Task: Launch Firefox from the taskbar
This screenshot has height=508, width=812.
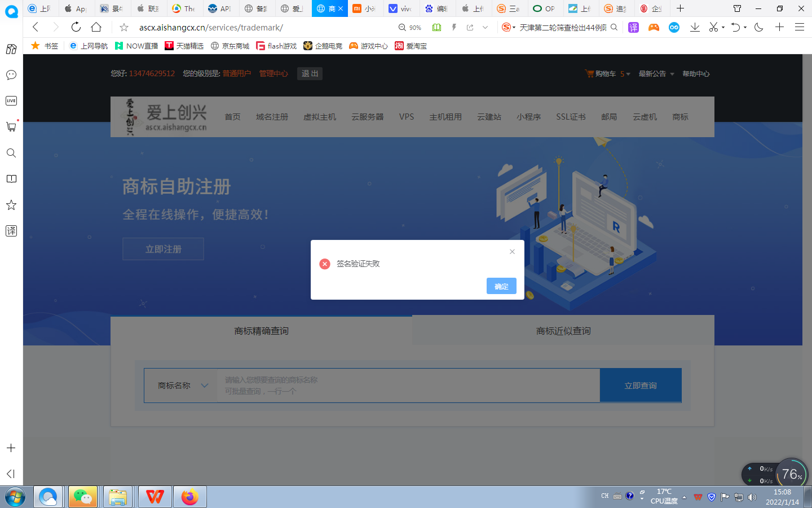Action: (x=189, y=497)
